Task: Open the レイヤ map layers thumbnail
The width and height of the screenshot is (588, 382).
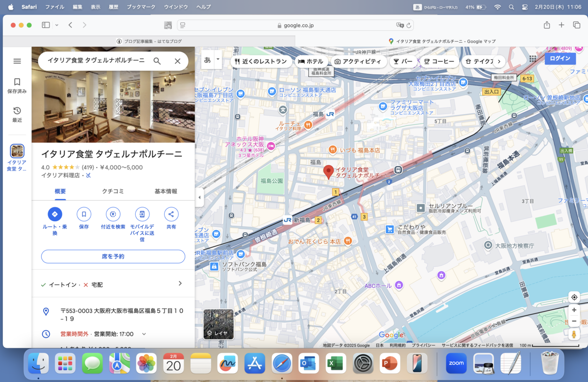Action: point(219,324)
